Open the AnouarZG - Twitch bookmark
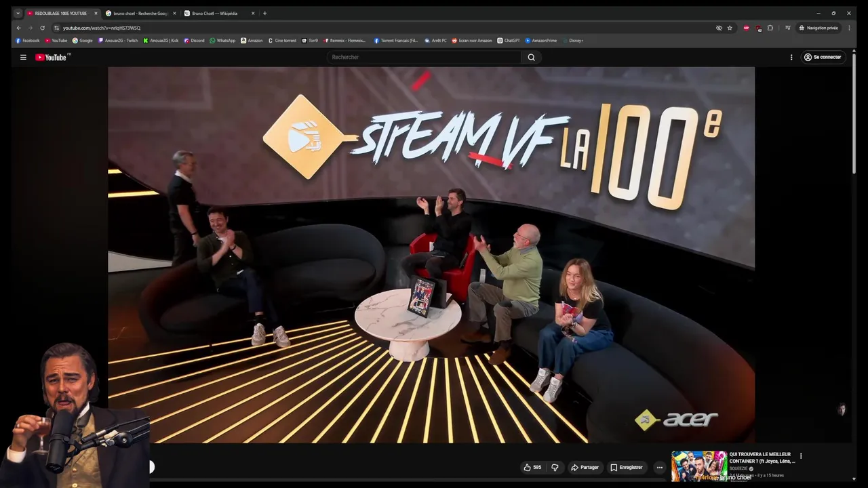Image resolution: width=868 pixels, height=488 pixels. click(118, 41)
